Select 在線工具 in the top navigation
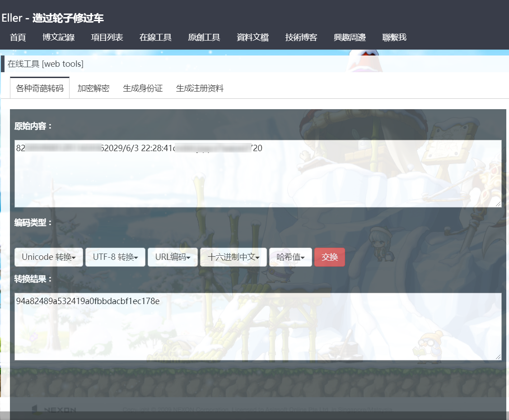This screenshot has height=420, width=509. click(155, 37)
